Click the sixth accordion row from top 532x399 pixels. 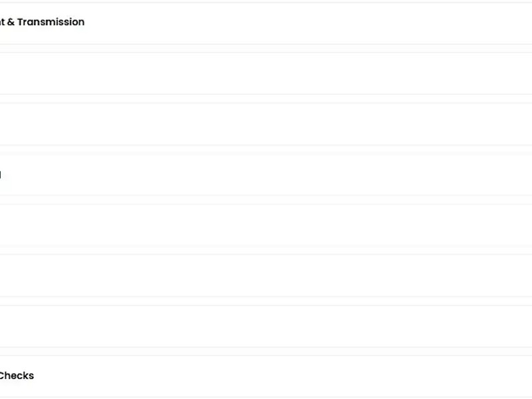click(x=266, y=275)
